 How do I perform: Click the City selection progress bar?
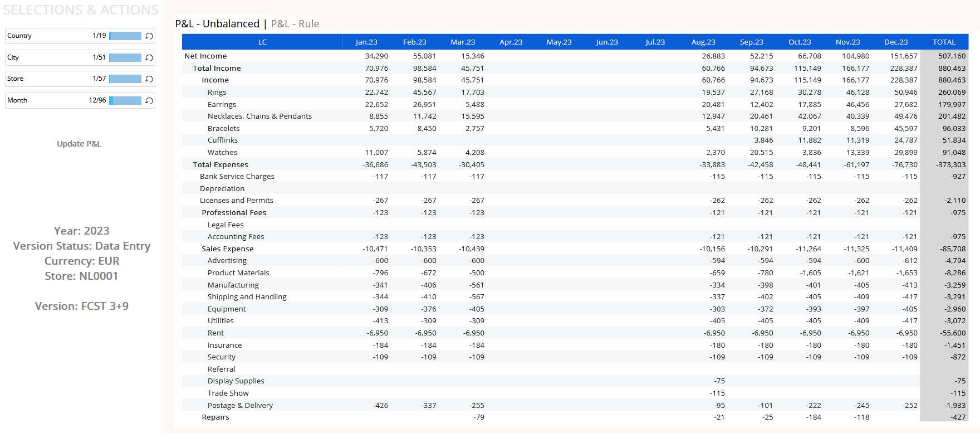tap(125, 57)
